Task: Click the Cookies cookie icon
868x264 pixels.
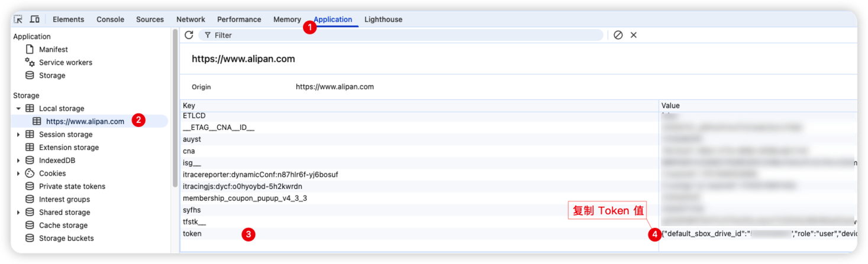Action: [30, 173]
